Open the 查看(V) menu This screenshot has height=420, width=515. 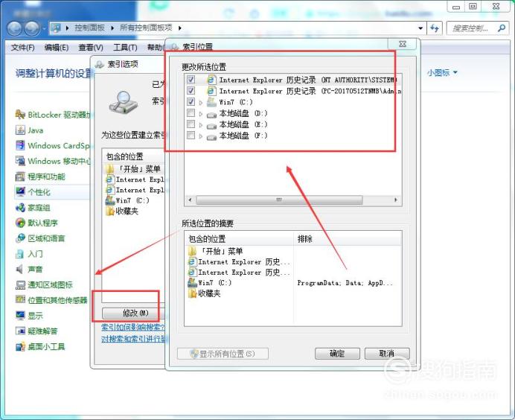[x=91, y=48]
